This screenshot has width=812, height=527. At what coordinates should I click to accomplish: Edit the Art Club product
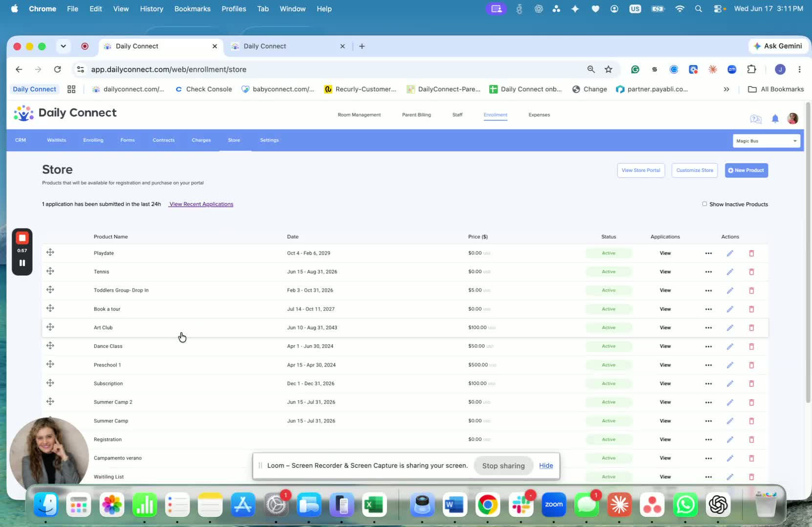(x=730, y=328)
